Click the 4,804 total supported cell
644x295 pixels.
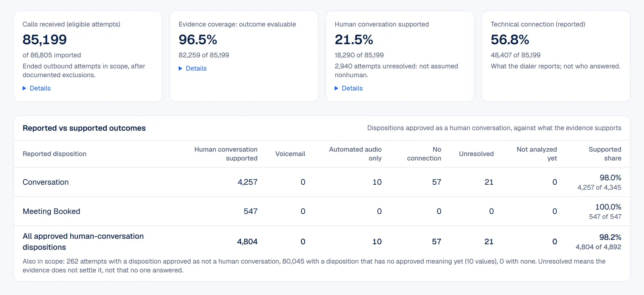(x=247, y=241)
